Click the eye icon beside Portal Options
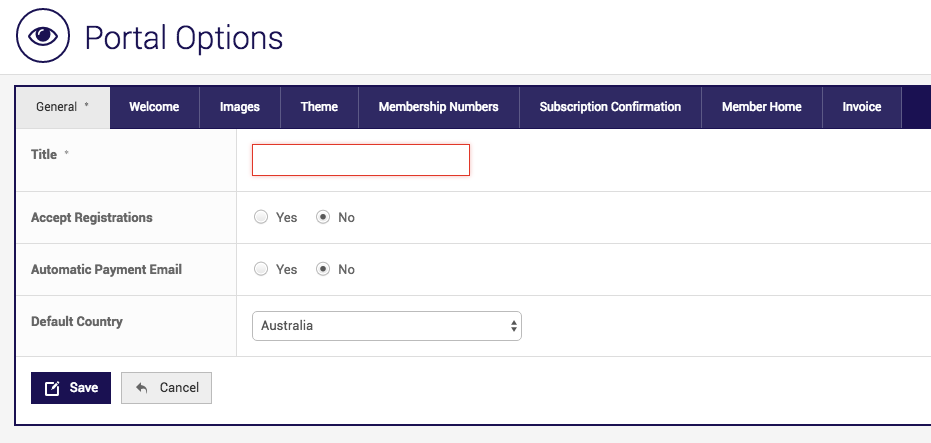This screenshot has height=443, width=931. pyautogui.click(x=42, y=37)
